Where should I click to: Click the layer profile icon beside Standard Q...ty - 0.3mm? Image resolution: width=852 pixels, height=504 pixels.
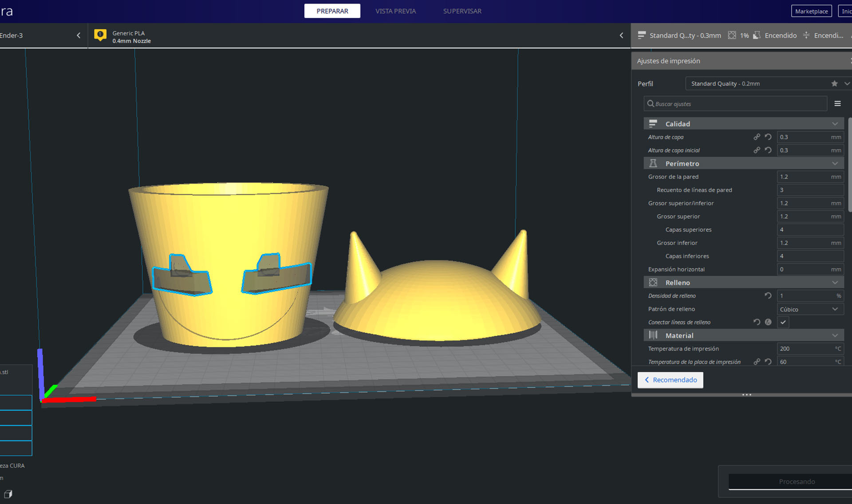(x=642, y=35)
